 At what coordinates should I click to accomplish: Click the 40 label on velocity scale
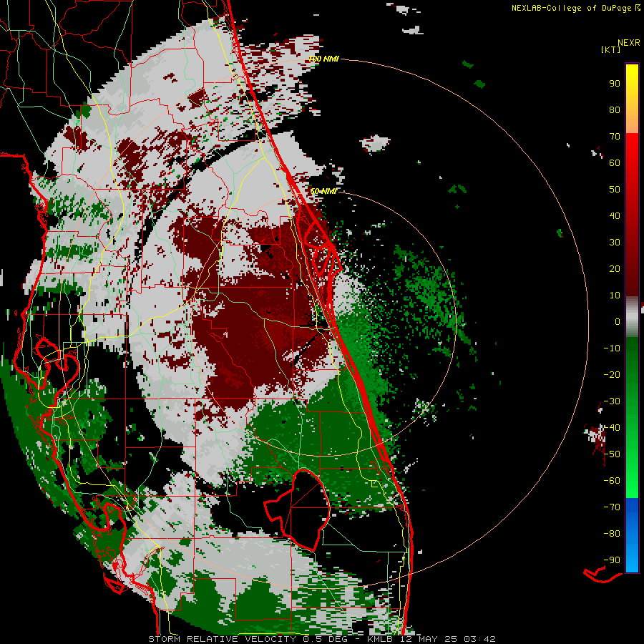coord(615,215)
